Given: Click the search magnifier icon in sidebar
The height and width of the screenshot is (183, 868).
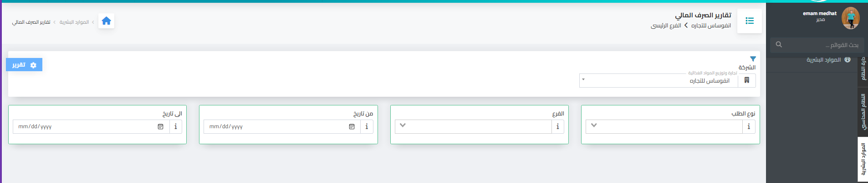Looking at the screenshot, I should pyautogui.click(x=779, y=44).
